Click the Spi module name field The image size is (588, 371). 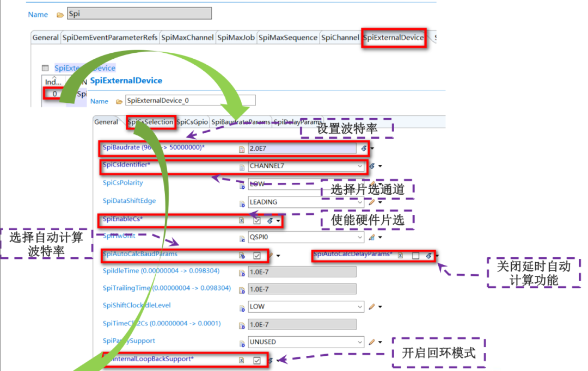pos(139,14)
